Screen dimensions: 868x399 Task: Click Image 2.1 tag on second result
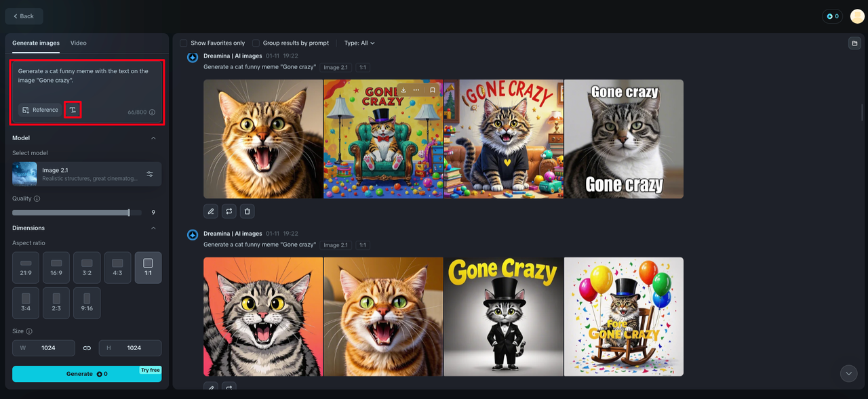(x=336, y=245)
